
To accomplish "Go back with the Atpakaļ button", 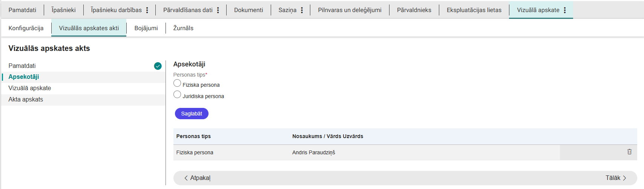I will tap(197, 178).
